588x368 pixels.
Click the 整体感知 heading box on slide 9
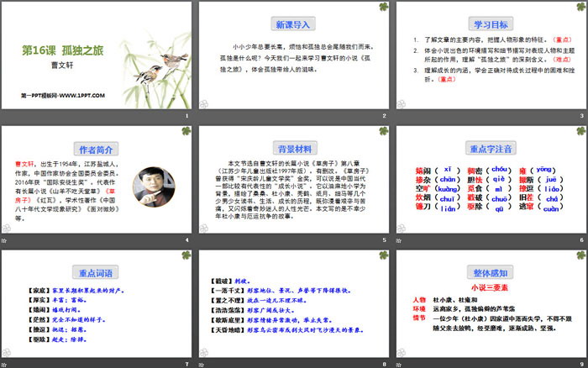click(x=491, y=273)
